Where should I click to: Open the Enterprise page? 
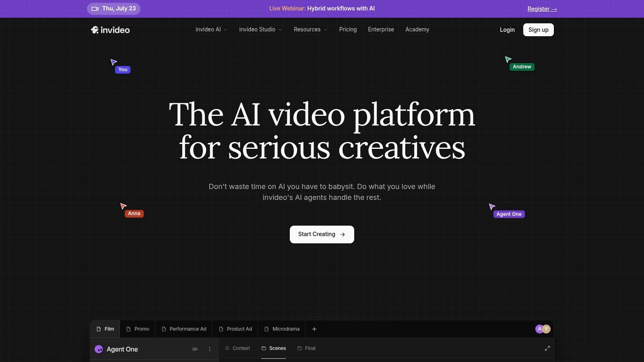(381, 29)
